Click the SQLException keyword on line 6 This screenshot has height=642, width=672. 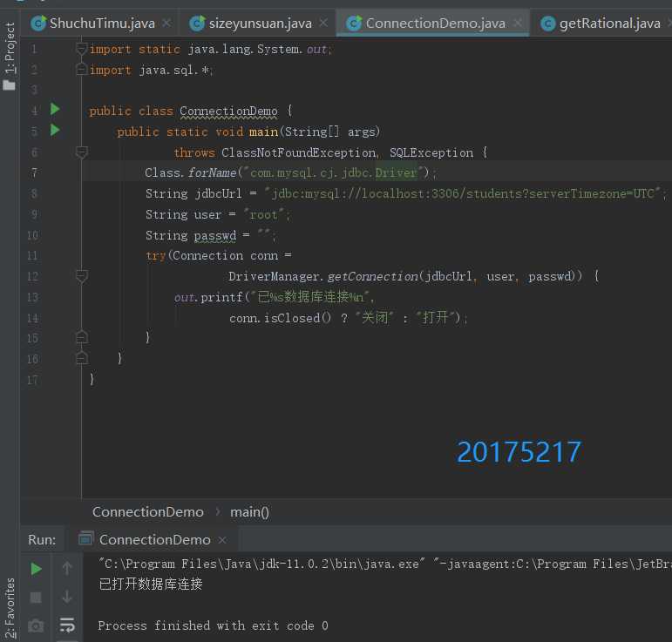point(431,152)
